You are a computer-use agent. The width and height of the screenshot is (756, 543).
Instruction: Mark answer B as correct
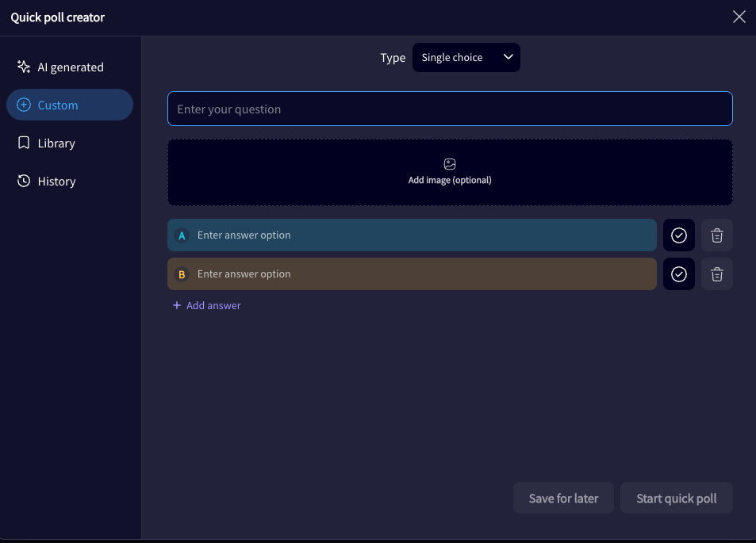(678, 274)
